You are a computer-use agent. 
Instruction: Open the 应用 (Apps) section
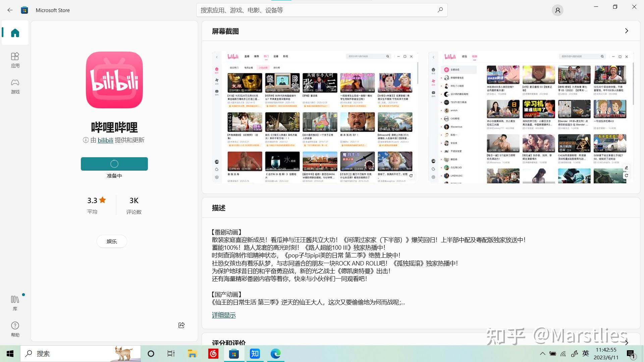coord(15,60)
